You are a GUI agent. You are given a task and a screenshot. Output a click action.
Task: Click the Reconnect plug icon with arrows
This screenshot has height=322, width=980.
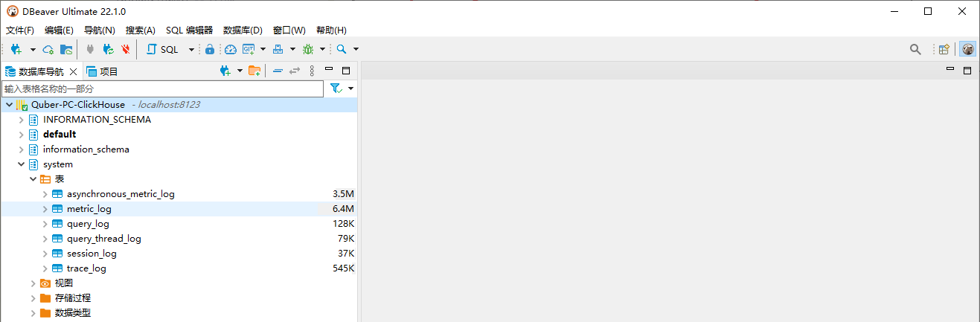tap(108, 49)
